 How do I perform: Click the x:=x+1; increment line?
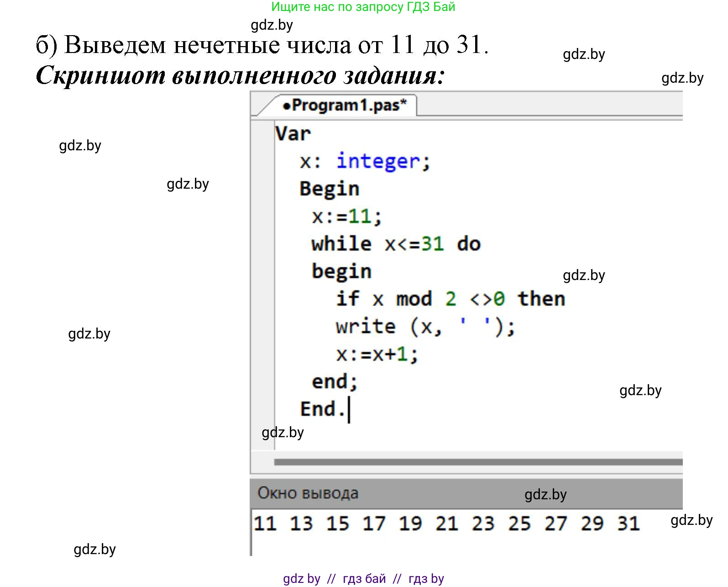[377, 354]
